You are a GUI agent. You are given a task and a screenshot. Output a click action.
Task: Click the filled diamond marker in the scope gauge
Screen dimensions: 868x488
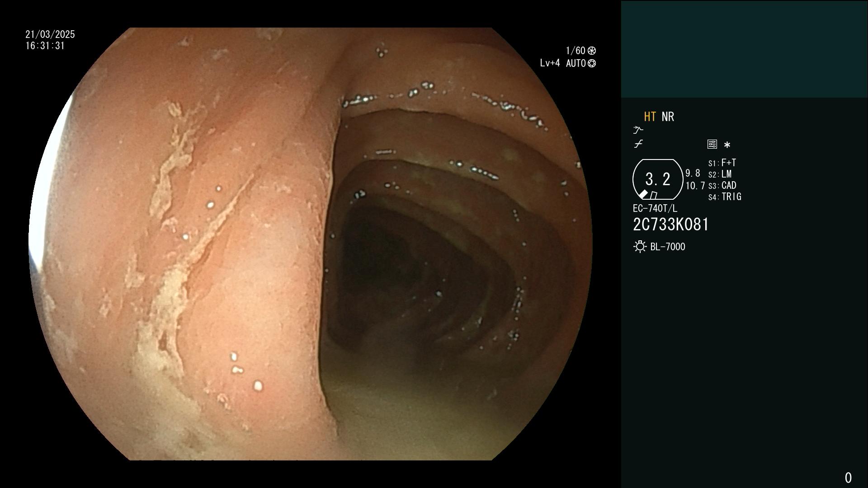click(x=644, y=194)
